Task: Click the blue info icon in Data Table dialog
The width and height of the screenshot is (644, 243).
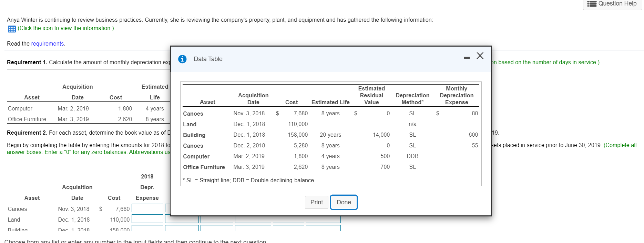Action: 182,59
